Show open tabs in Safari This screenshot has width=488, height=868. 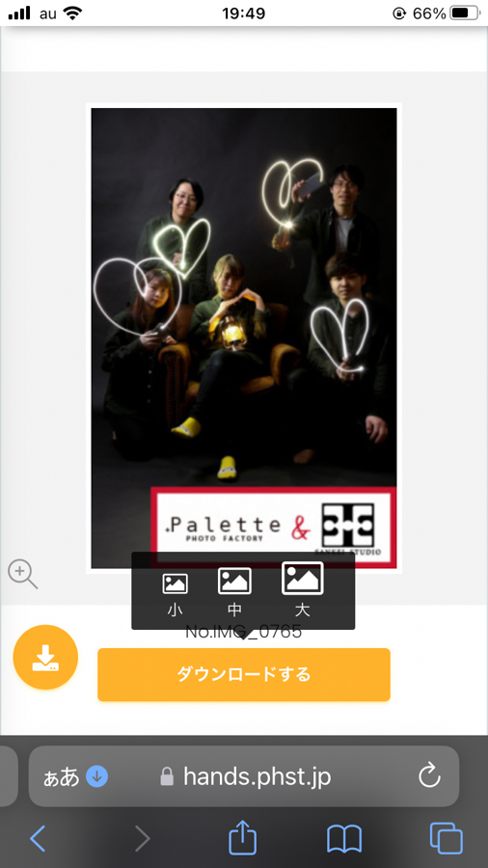pyautogui.click(x=446, y=839)
